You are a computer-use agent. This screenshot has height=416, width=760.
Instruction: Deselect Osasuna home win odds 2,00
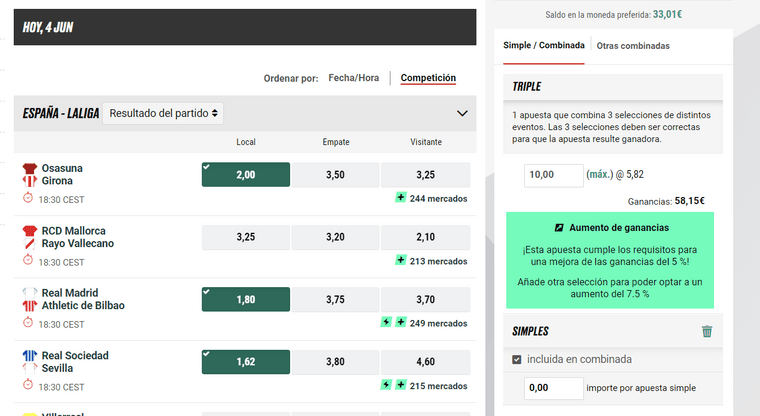(246, 175)
